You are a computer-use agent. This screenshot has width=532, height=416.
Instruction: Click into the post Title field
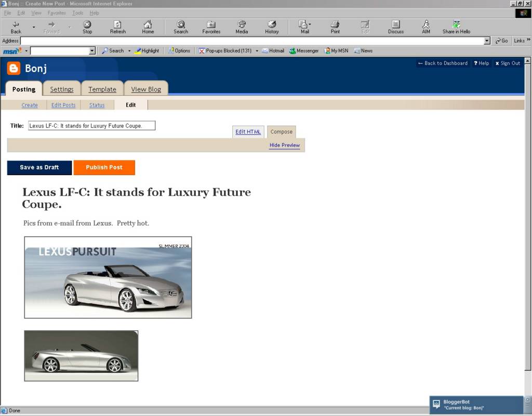91,126
